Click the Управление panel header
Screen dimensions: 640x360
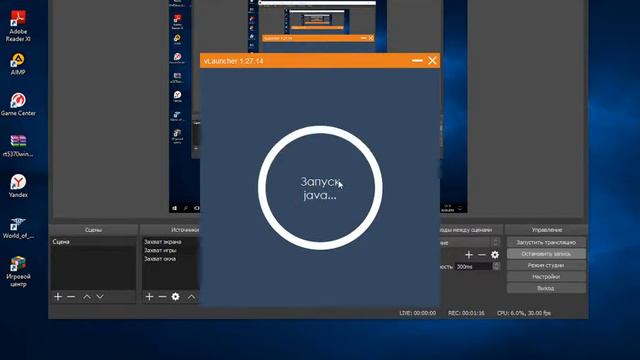tap(547, 230)
